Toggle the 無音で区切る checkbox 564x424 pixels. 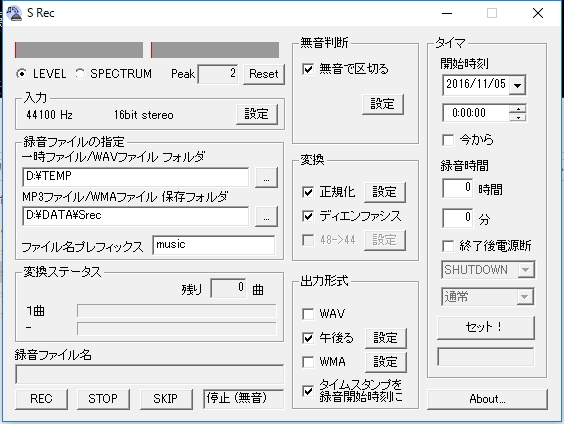[308, 69]
